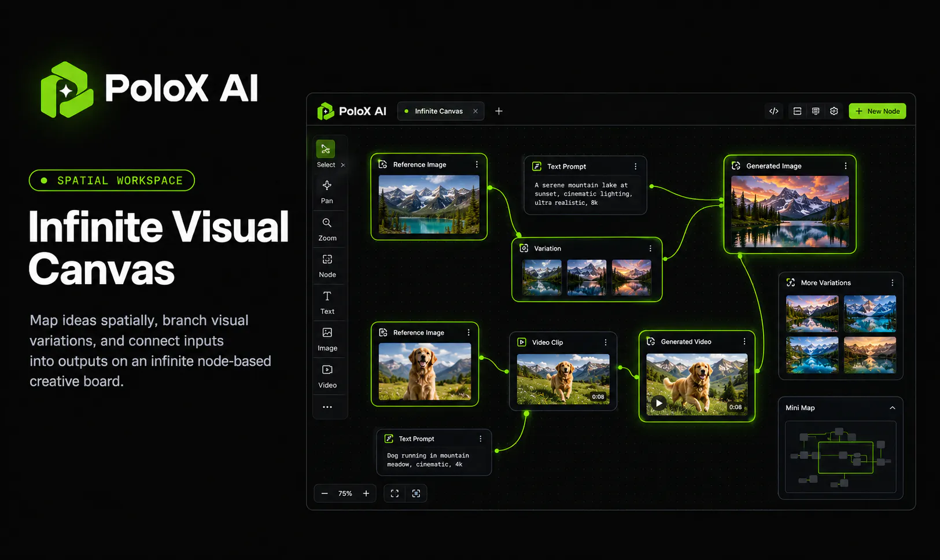This screenshot has width=940, height=560.
Task: Open the Generated Image node options menu
Action: (846, 166)
